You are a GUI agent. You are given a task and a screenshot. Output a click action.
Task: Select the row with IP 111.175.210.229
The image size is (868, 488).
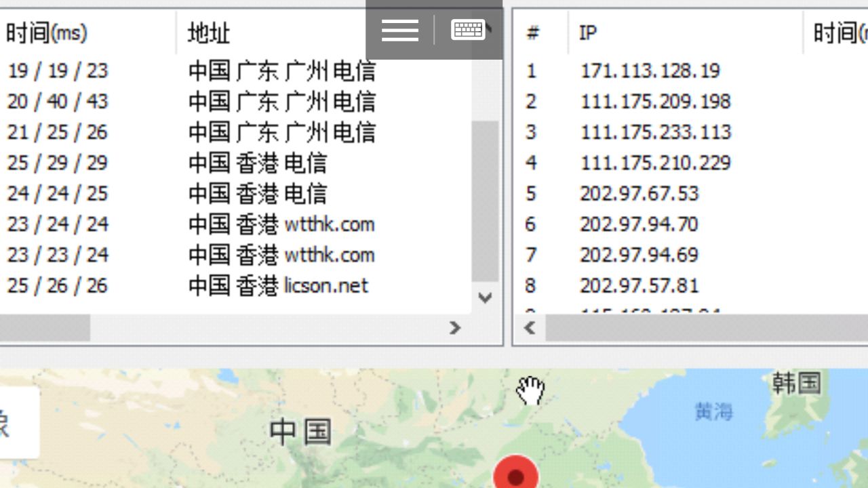tap(655, 163)
